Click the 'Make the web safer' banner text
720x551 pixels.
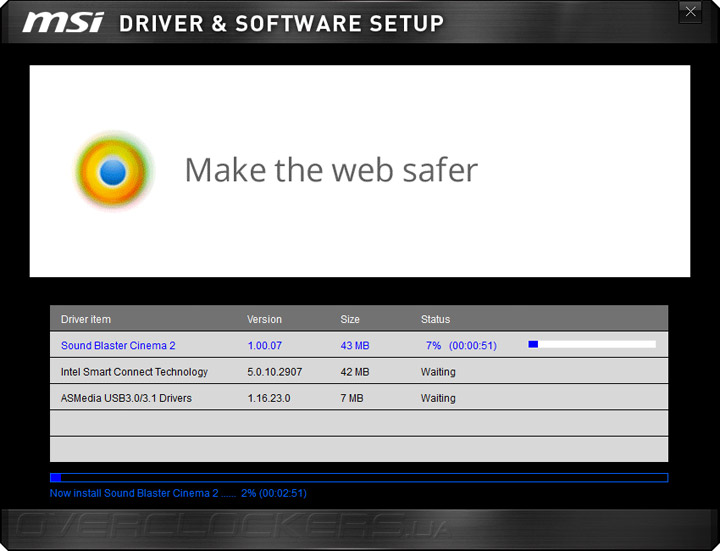(x=331, y=170)
